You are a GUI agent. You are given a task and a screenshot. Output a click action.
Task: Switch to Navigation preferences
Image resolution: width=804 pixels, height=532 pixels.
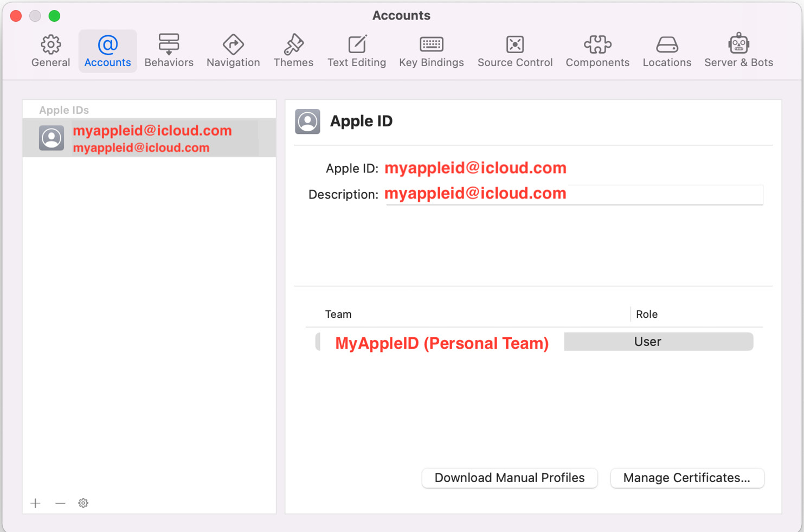tap(233, 51)
